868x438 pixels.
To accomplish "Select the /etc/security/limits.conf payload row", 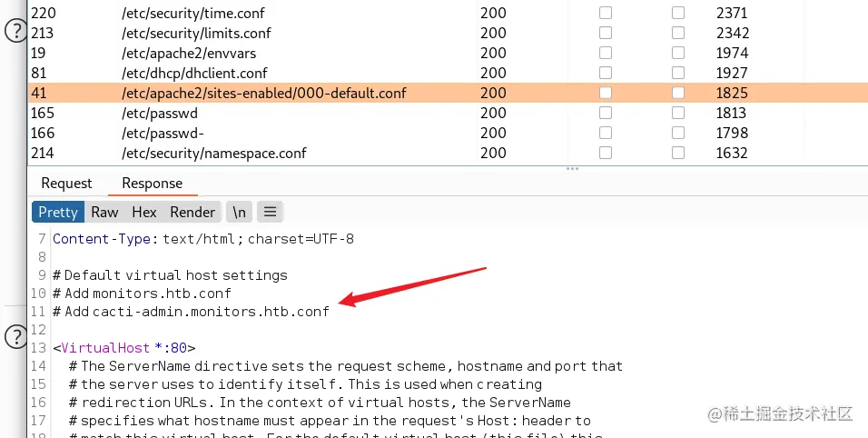I will [448, 33].
